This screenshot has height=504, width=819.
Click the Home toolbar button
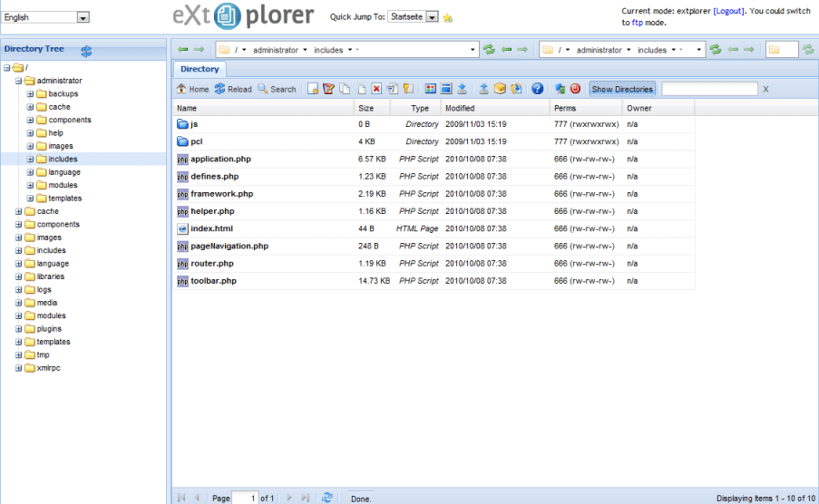pos(192,89)
